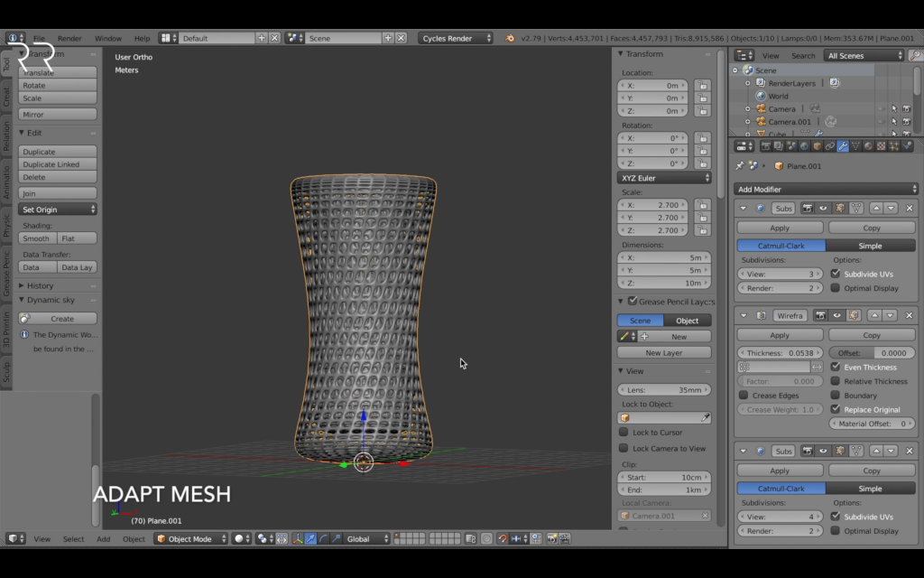Screen dimensions: 924x578
Task: Lock the X location with padlock icon
Action: coord(702,85)
